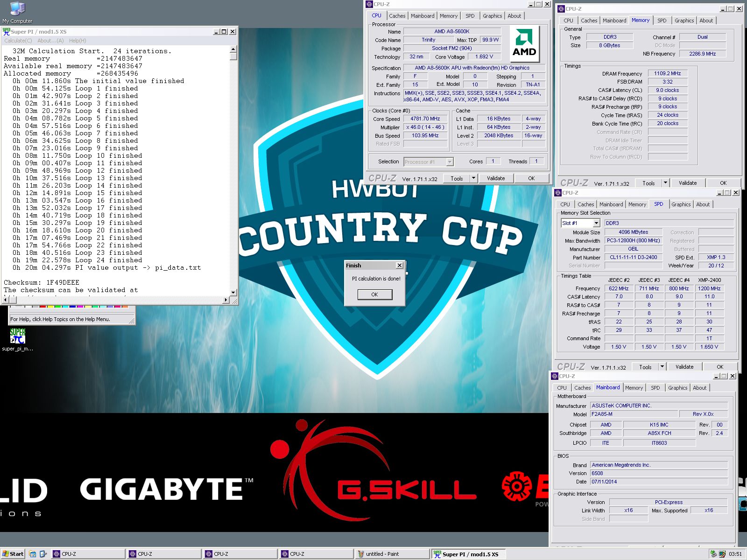
Task: Click the Start button
Action: pyautogui.click(x=13, y=554)
